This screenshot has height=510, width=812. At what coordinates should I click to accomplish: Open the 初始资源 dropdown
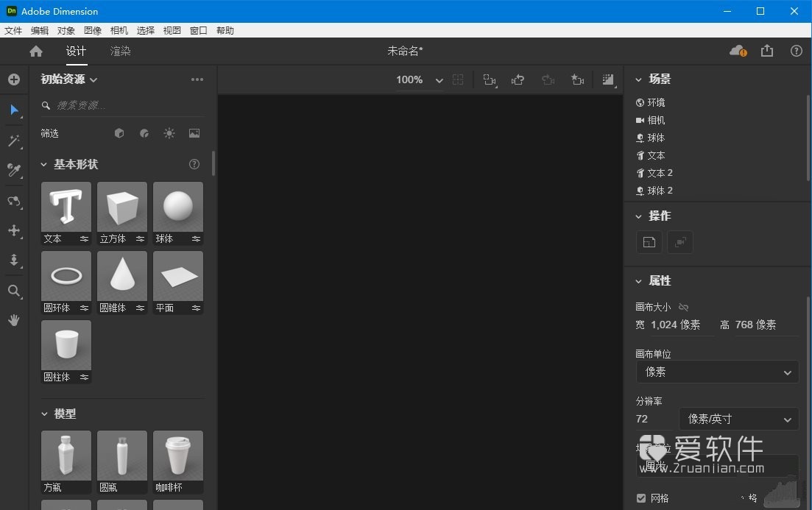(x=69, y=79)
